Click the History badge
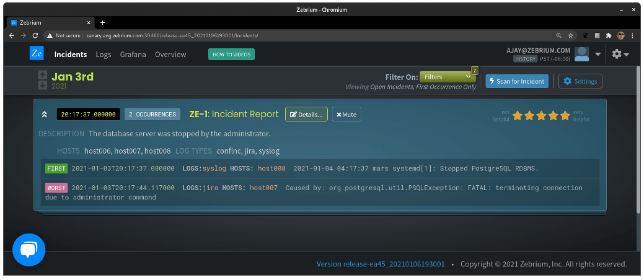 (525, 59)
